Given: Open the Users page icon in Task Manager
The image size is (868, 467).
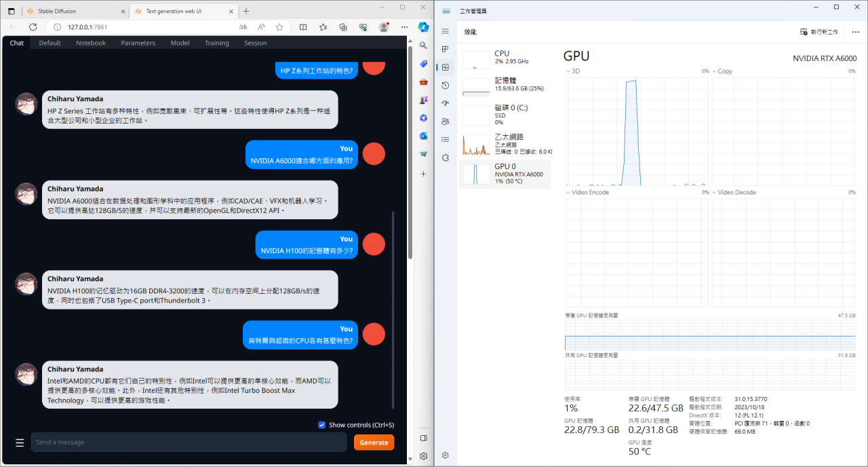Looking at the screenshot, I should (446, 122).
